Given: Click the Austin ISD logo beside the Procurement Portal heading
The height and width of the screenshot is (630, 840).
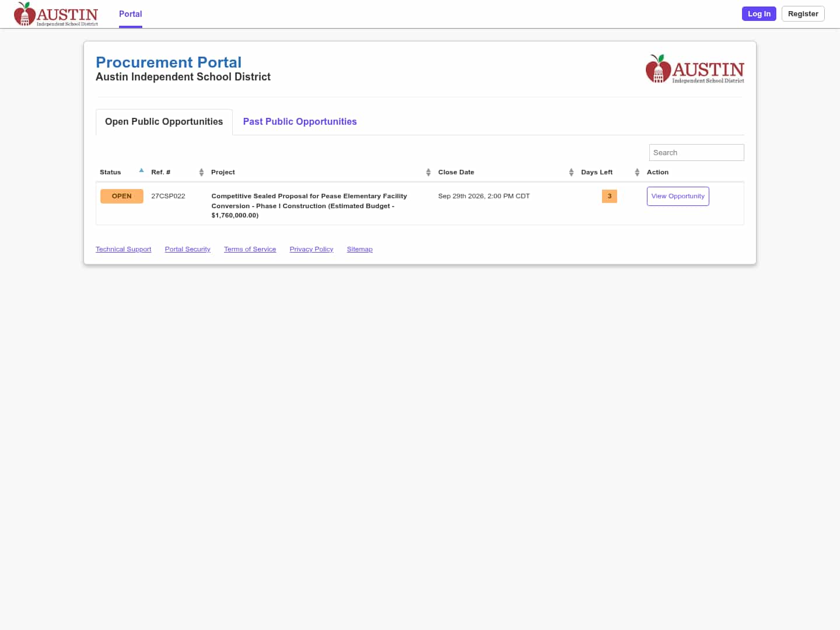Looking at the screenshot, I should 695,69.
